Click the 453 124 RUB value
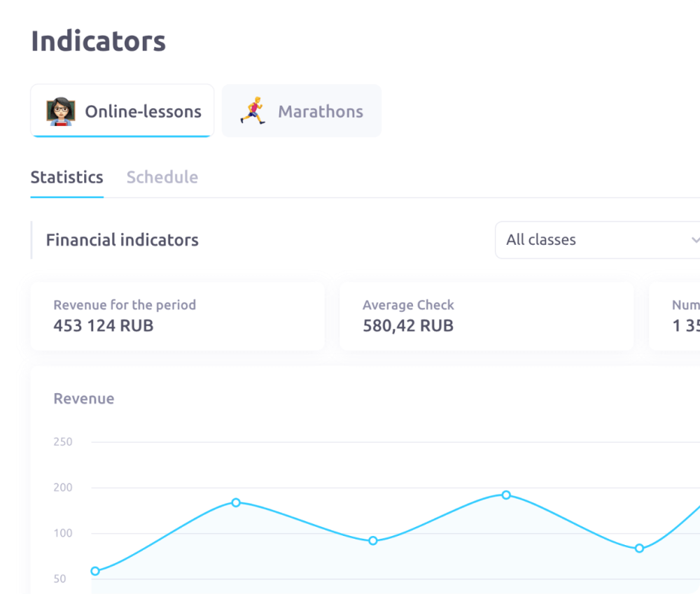Screen dimensions: 700x594 pyautogui.click(x=103, y=326)
